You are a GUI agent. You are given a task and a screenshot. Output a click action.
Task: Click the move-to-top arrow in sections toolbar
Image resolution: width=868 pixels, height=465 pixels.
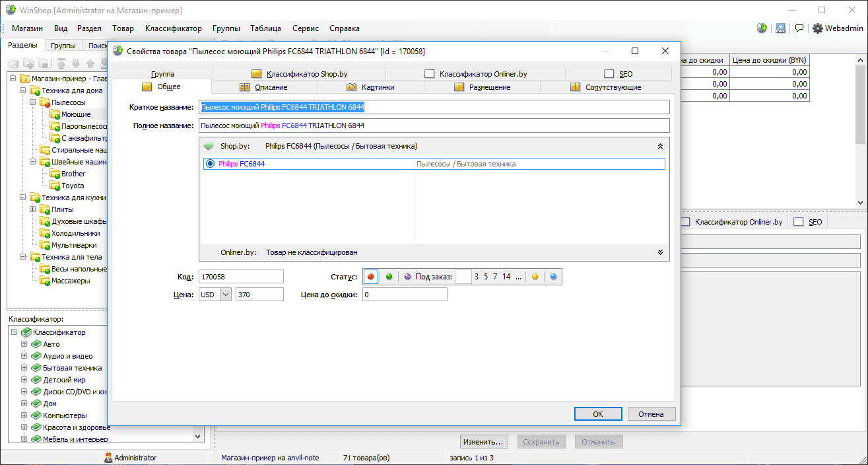point(61,63)
